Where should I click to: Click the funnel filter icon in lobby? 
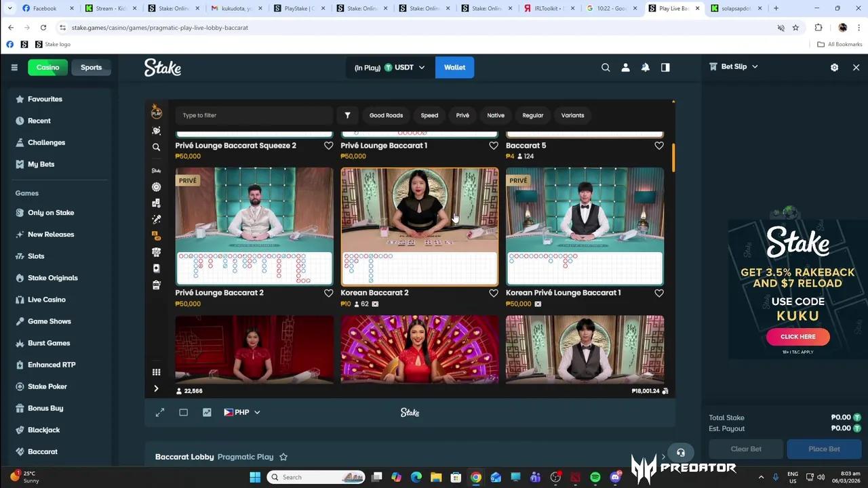(x=347, y=115)
